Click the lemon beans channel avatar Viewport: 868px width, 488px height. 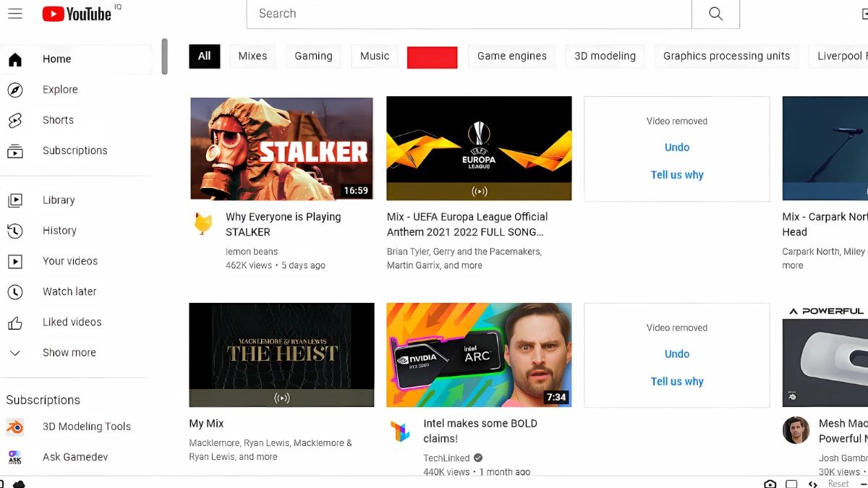coord(203,223)
